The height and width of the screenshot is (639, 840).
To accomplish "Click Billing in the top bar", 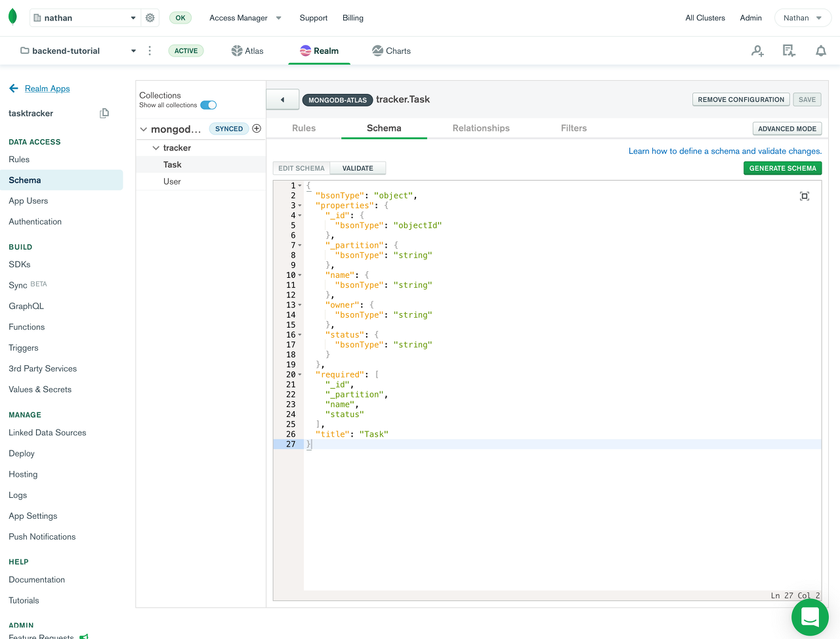I will 353,18.
